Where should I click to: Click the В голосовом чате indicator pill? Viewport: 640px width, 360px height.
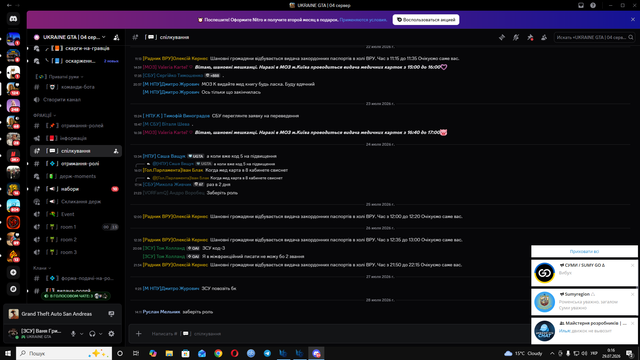(x=76, y=296)
